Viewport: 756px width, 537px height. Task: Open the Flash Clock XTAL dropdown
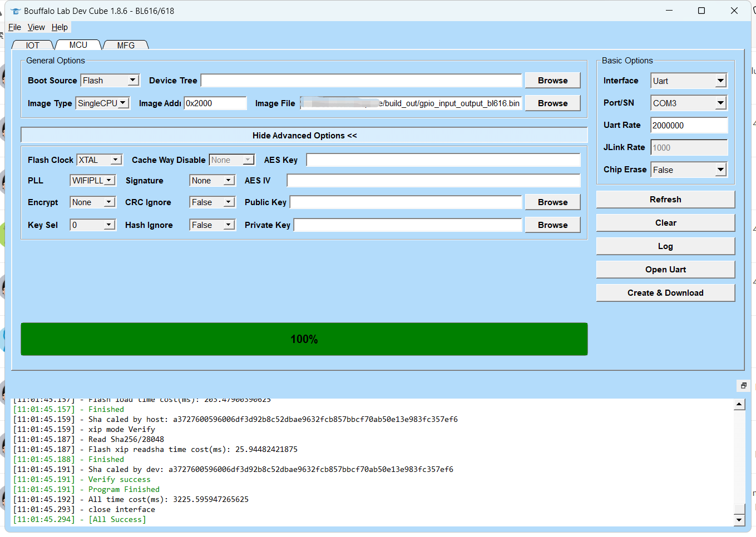tap(100, 160)
